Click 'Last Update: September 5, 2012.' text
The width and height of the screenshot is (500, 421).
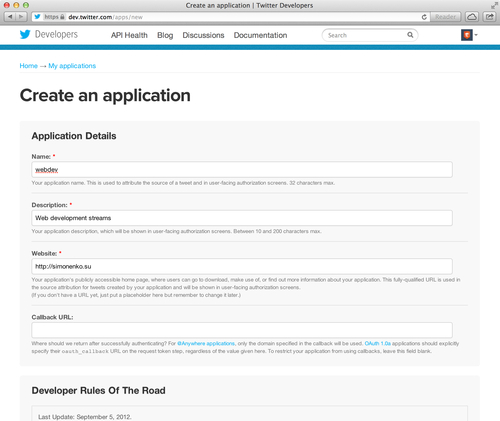[85, 417]
